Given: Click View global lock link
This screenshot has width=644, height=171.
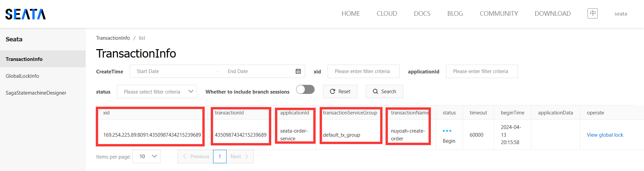Looking at the screenshot, I should (x=605, y=135).
